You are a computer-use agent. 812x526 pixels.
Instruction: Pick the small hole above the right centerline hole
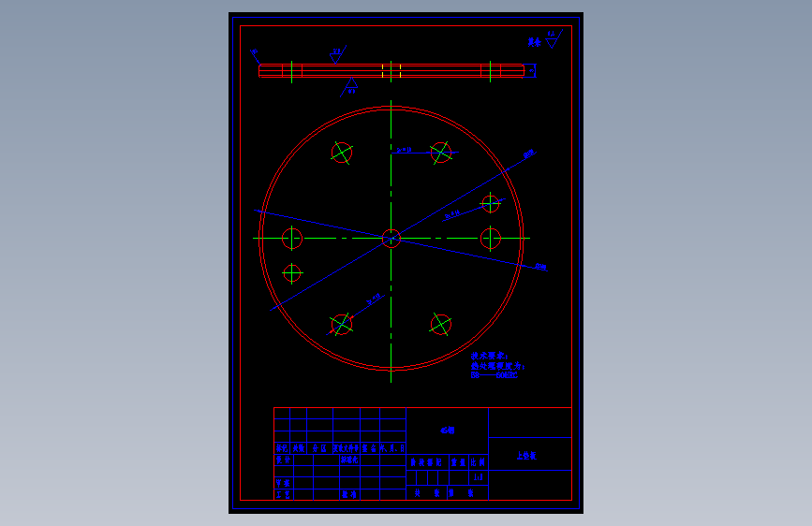[491, 203]
